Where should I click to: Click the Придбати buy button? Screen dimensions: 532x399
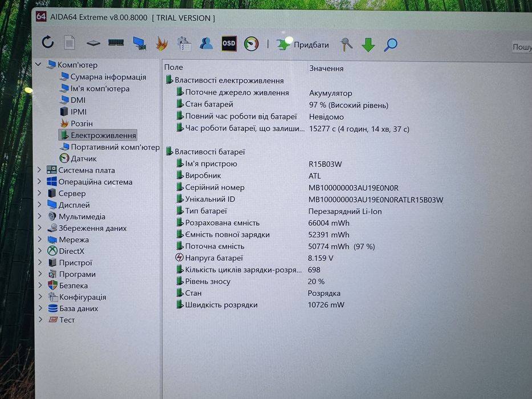302,44
